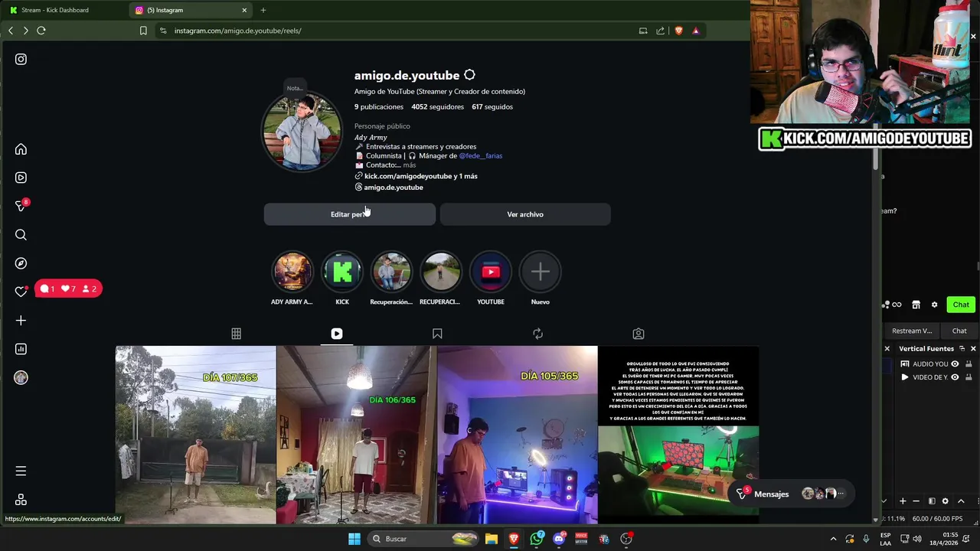Toggle visibility of VIDEO DE Y source
Screen dimensions: 980x551
[x=955, y=377]
